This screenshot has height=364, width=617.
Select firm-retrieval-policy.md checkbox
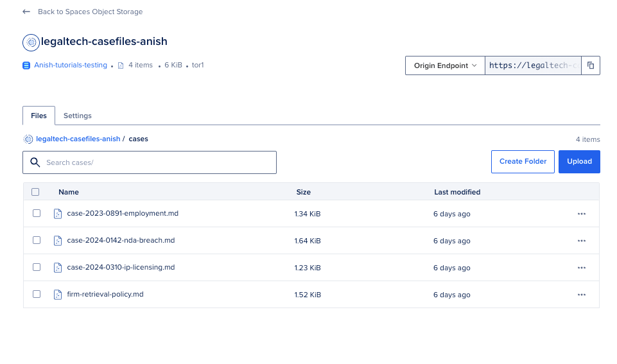coord(37,294)
